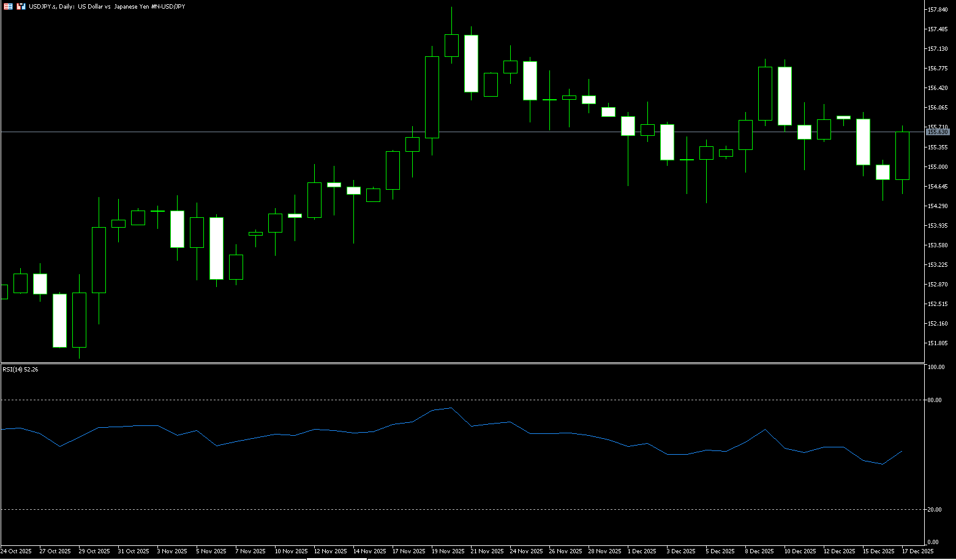Click the RSI line peak near 19 Nov
956x560 pixels.
451,408
